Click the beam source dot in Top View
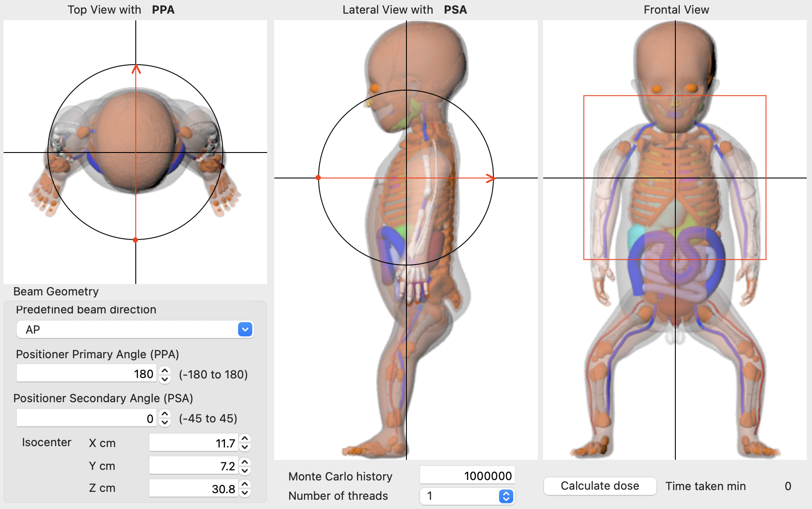 [135, 240]
